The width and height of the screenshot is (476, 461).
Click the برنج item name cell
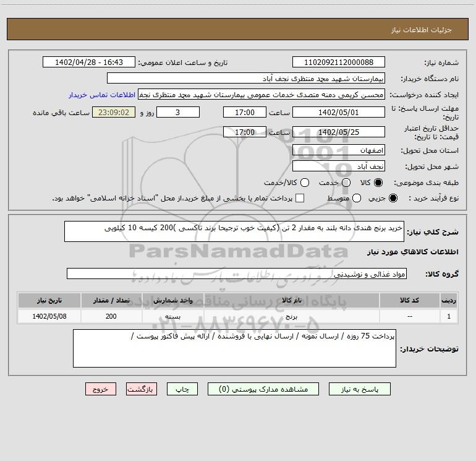(291, 316)
